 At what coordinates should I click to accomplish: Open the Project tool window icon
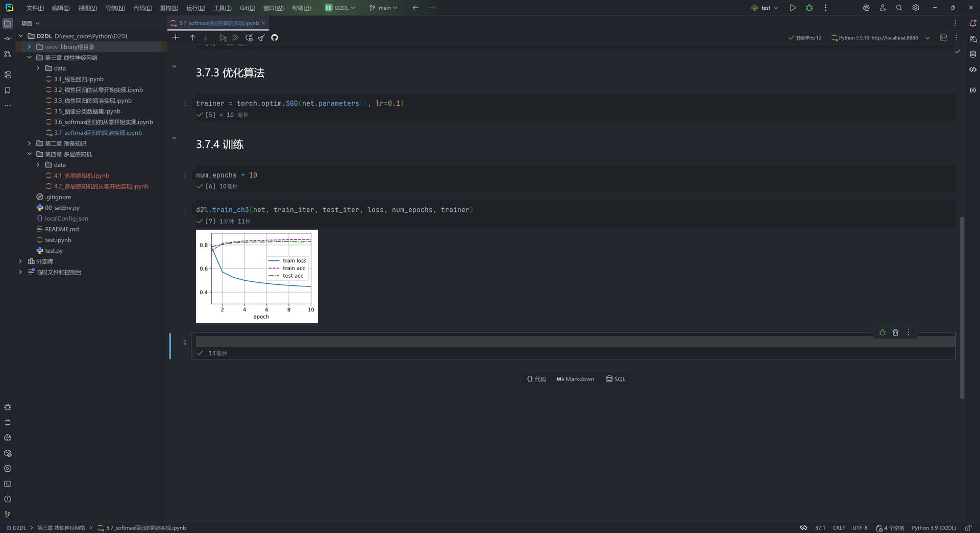[x=8, y=23]
